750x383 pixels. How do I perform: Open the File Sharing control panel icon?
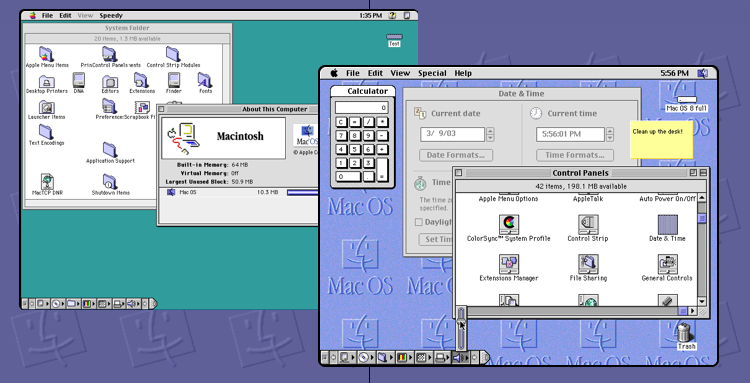(588, 263)
